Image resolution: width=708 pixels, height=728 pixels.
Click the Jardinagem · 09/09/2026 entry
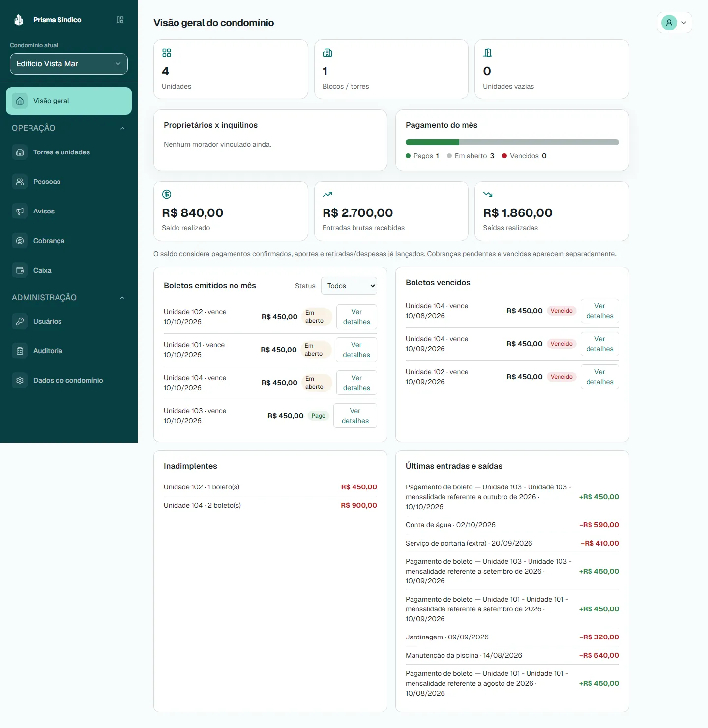pos(512,637)
